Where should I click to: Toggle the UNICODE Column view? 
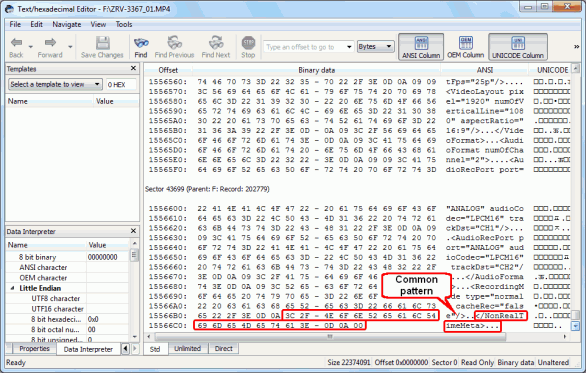[x=518, y=47]
